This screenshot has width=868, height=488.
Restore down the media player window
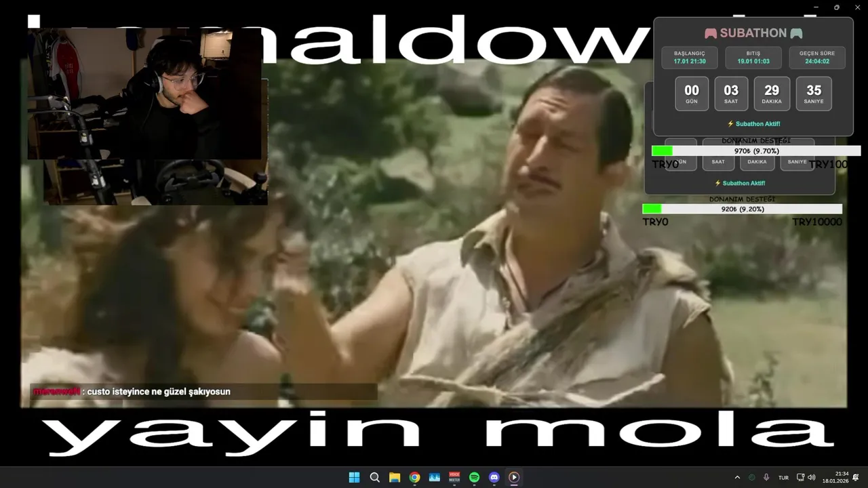(837, 7)
